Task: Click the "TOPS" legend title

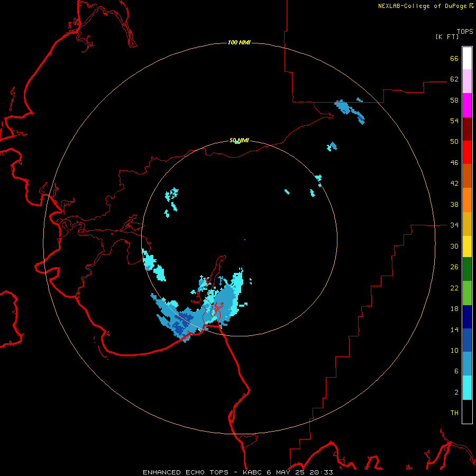Action: pos(465,32)
